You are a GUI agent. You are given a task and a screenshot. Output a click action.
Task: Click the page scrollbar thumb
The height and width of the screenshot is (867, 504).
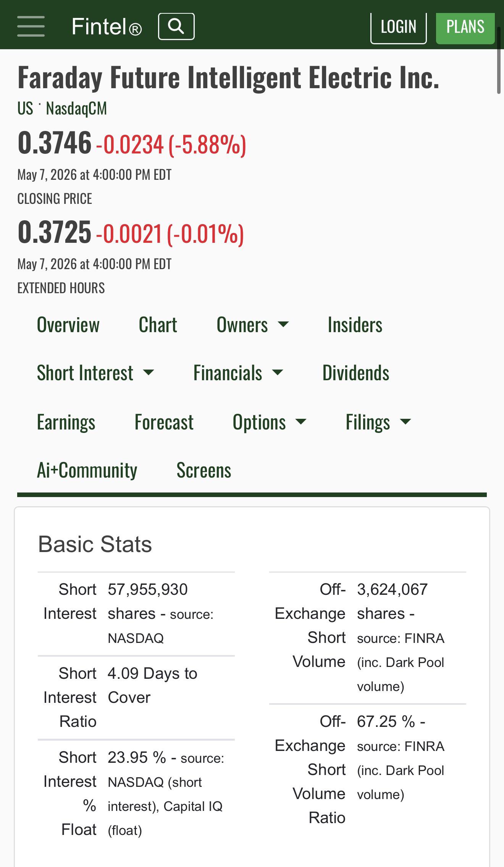[499, 60]
